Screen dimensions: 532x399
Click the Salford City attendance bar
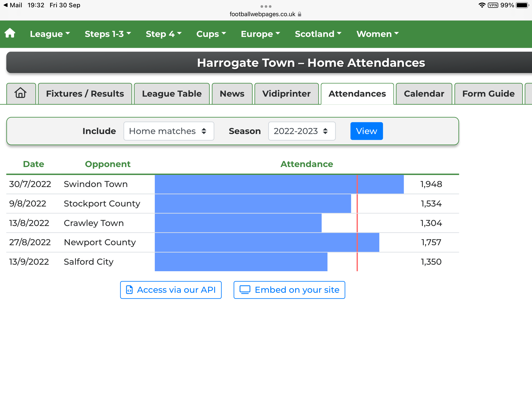pos(241,262)
